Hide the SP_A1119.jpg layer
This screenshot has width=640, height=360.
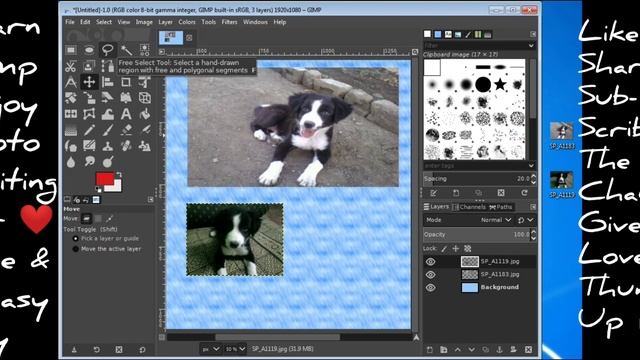[430, 262]
